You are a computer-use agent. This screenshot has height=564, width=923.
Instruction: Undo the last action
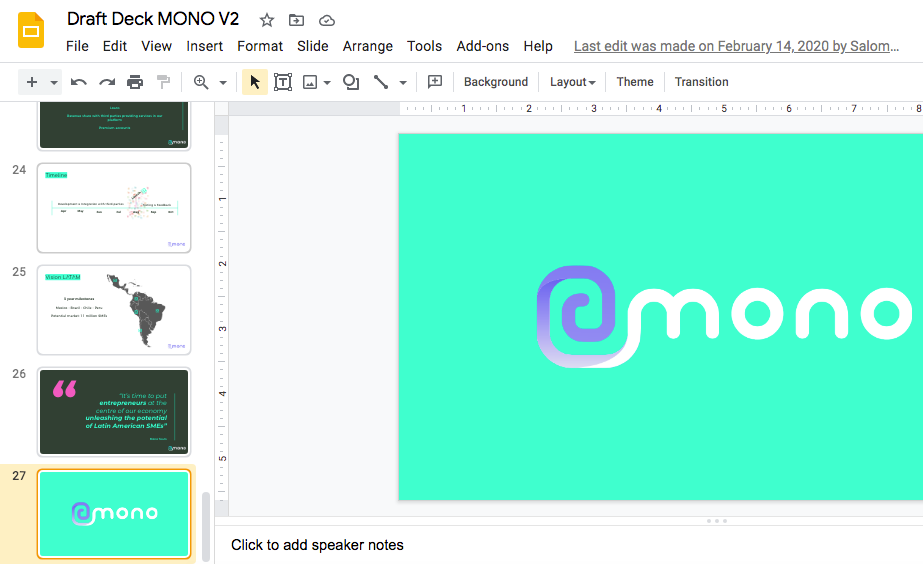coord(78,82)
